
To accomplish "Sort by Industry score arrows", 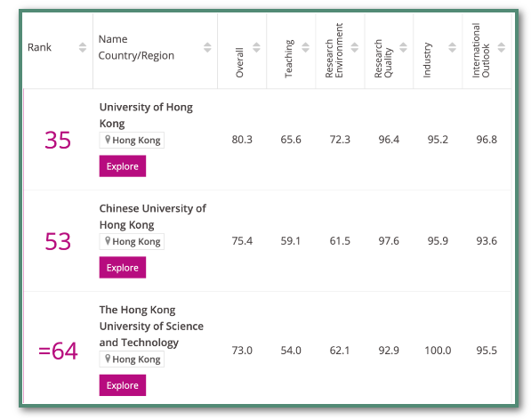I will [452, 47].
